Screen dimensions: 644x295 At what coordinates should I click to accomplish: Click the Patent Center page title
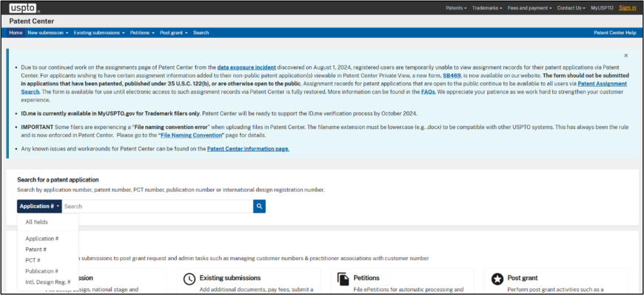point(32,21)
